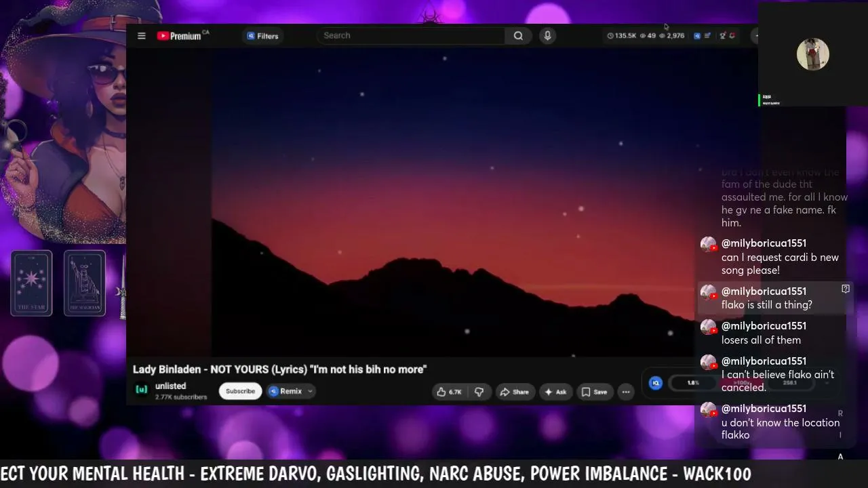The width and height of the screenshot is (868, 488).
Task: Click the 135.5K stat in the toolbar
Action: [622, 36]
